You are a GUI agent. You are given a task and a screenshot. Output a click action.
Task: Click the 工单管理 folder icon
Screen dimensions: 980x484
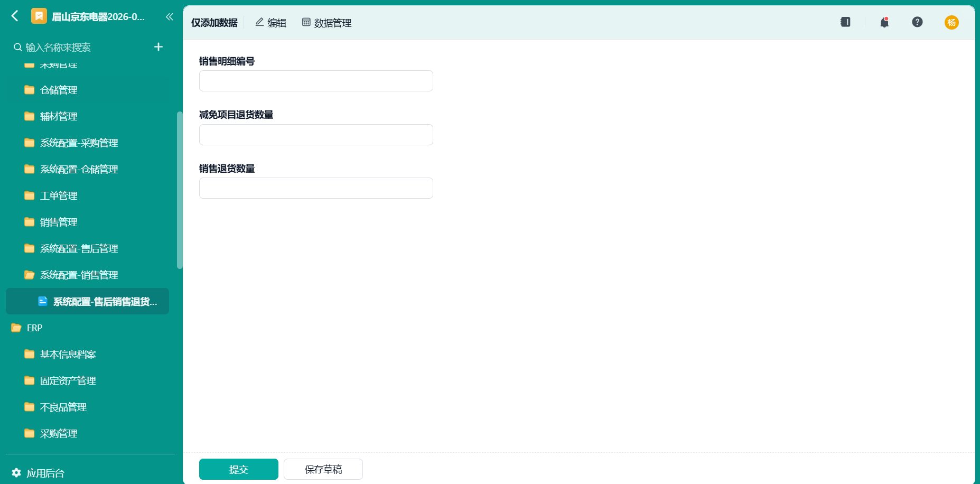[x=30, y=196]
